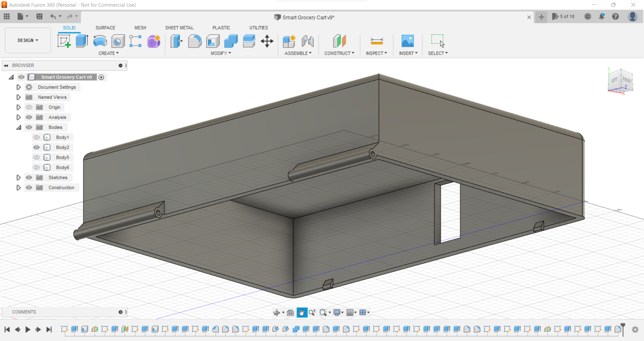Viewport: 644px width, 341px height.
Task: Open the DESIGN workspace dropdown
Action: (28, 40)
